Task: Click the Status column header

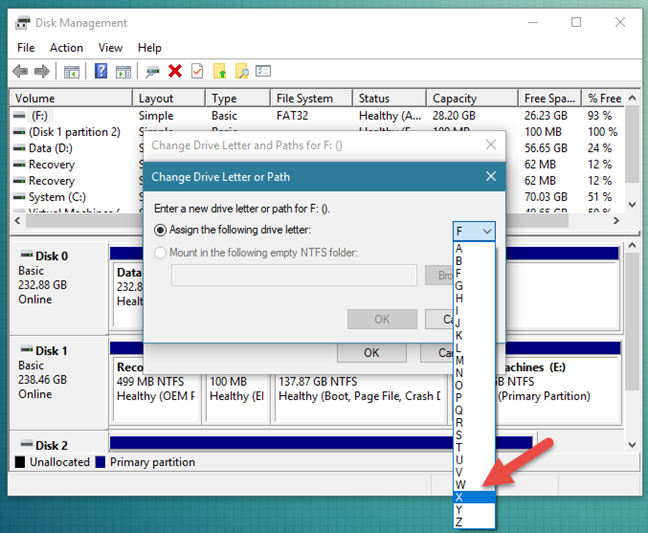Action: pos(389,98)
